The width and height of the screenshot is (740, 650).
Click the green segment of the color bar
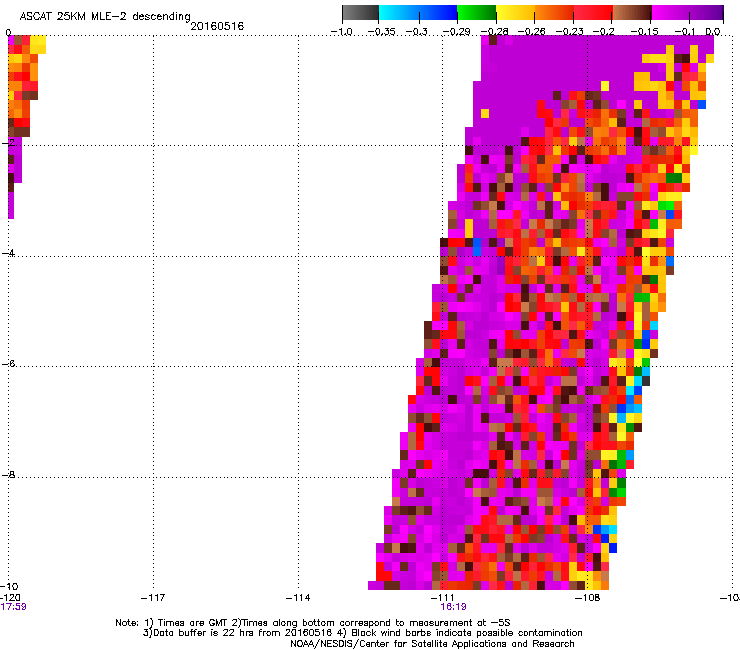coord(477,12)
